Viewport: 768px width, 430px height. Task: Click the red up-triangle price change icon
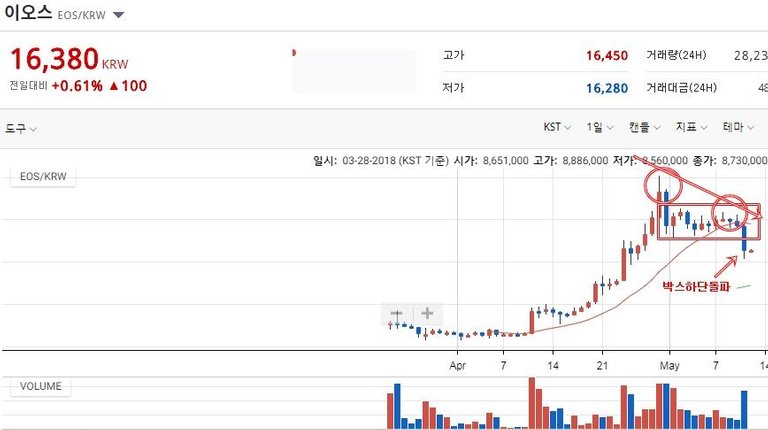114,86
